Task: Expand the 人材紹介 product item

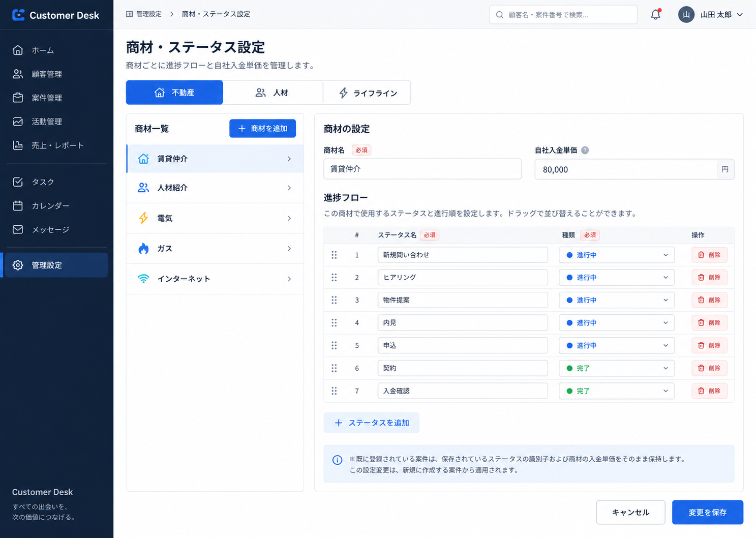Action: point(215,188)
